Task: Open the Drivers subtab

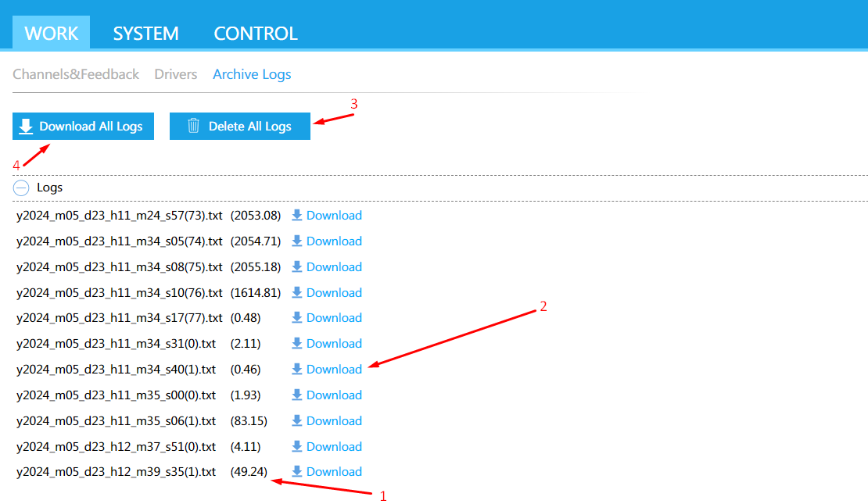Action: pos(176,74)
